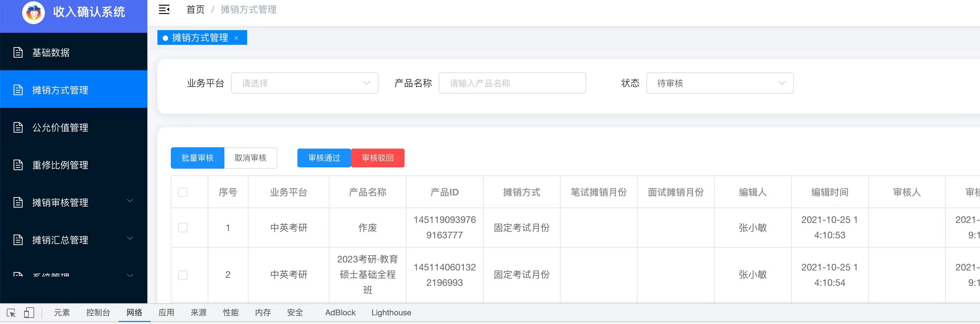Screen dimensions: 980x324
Task: Click the 摊销方式 column header
Action: point(522,192)
